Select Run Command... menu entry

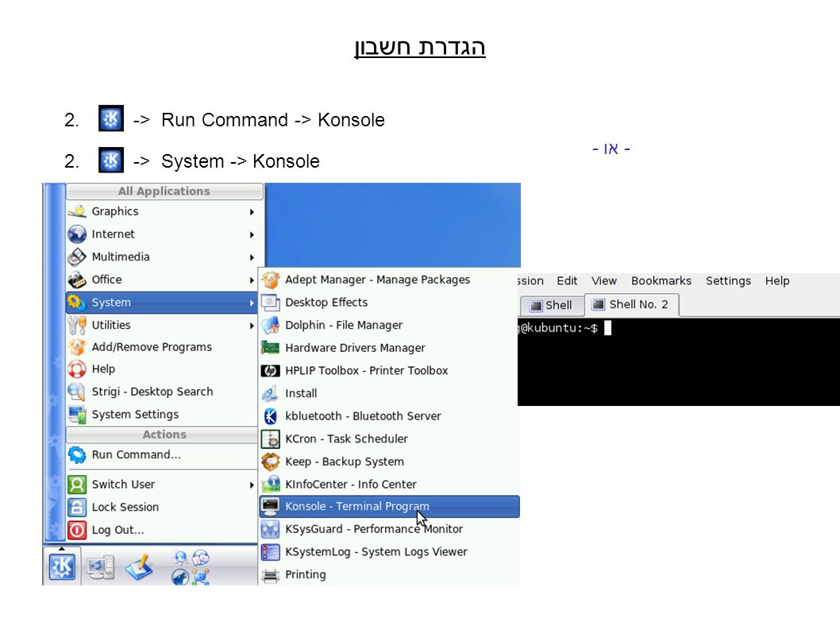162,454
